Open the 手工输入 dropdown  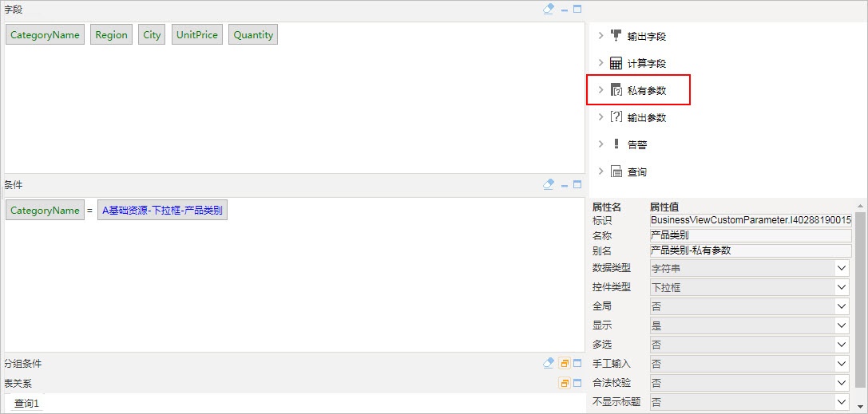coord(750,364)
